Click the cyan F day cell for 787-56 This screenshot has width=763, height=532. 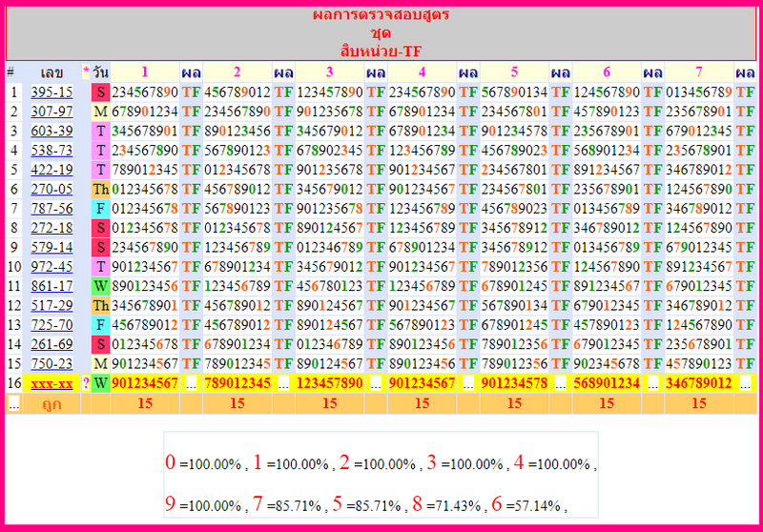click(x=100, y=209)
